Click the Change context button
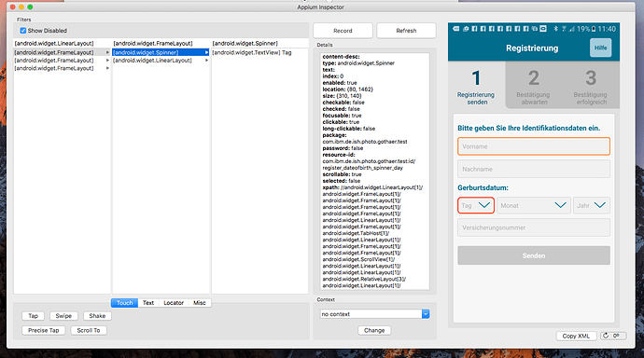Image resolution: width=644 pixels, height=358 pixels. pos(374,330)
